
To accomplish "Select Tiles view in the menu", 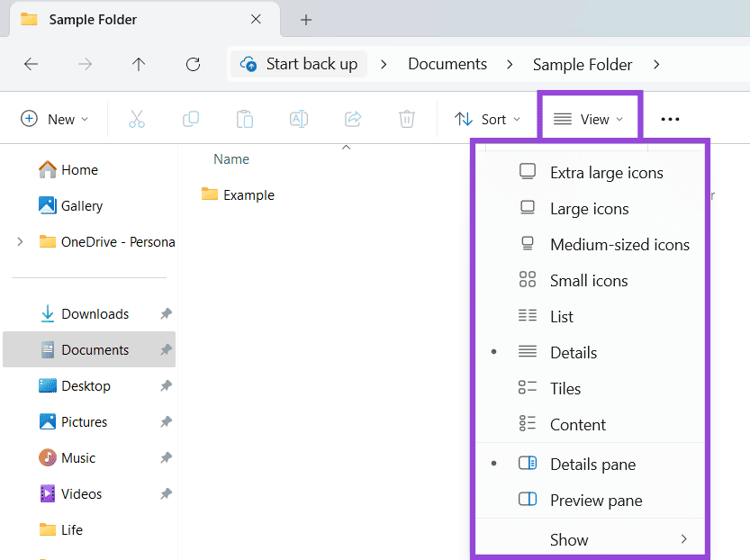I will click(x=565, y=389).
